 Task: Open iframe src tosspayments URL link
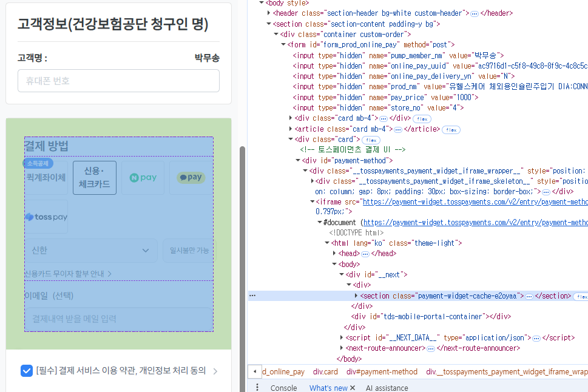click(475, 202)
